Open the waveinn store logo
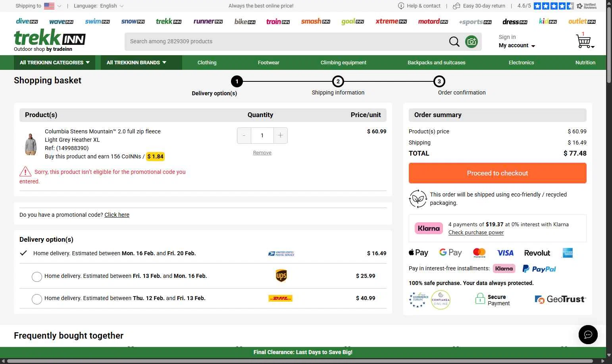This screenshot has height=364, width=612. (61, 21)
